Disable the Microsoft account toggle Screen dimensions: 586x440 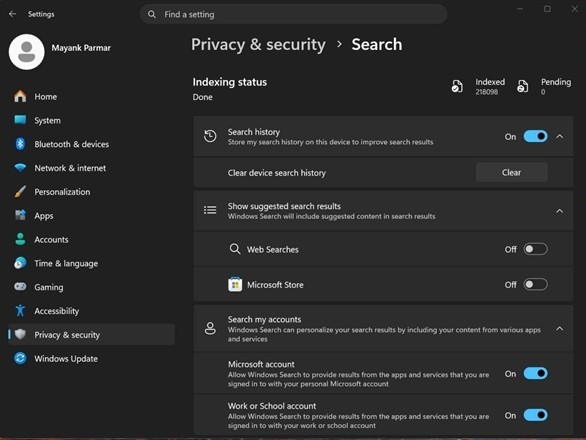(x=535, y=373)
